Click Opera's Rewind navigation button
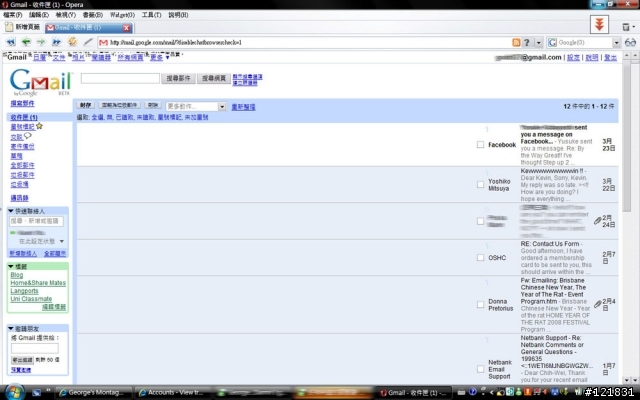The height and width of the screenshot is (400, 640). coord(11,42)
